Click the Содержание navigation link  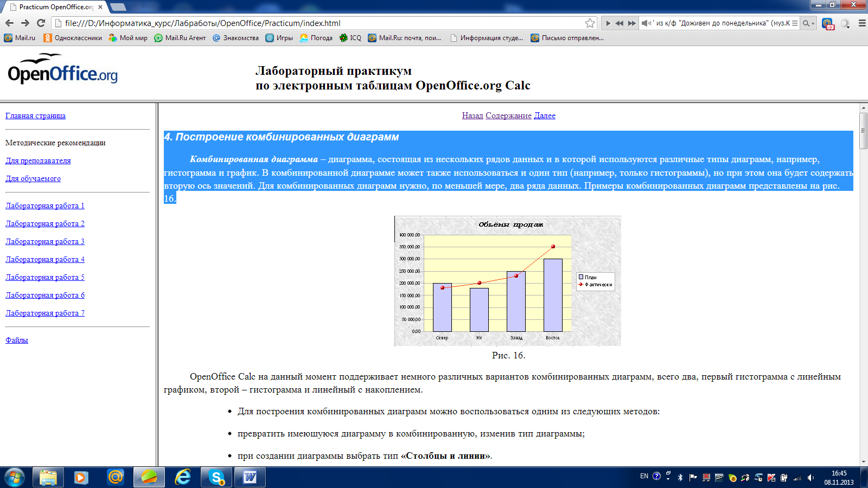508,115
